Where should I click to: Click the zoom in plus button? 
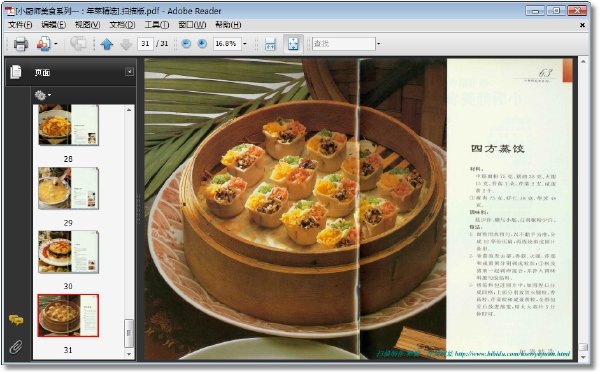pos(202,44)
